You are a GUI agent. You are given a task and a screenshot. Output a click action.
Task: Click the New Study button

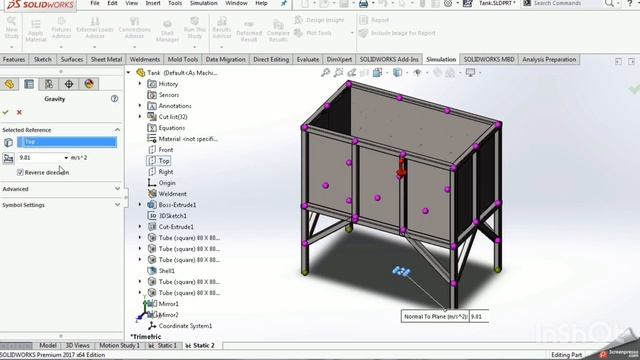[11, 29]
